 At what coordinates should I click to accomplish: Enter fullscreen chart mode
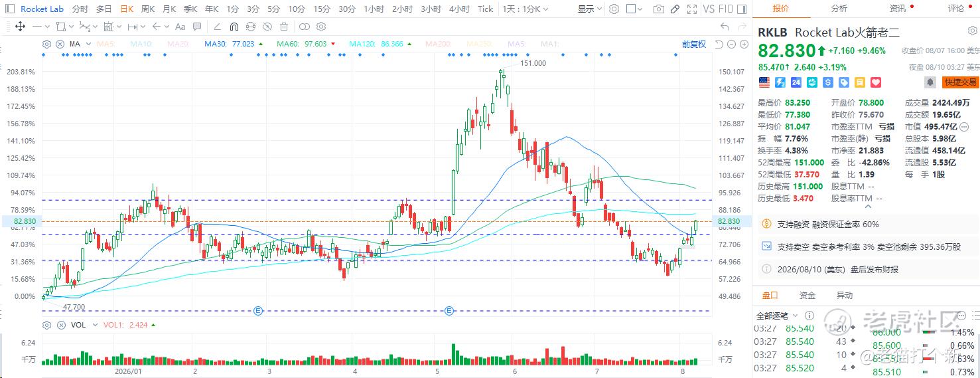coord(692,9)
